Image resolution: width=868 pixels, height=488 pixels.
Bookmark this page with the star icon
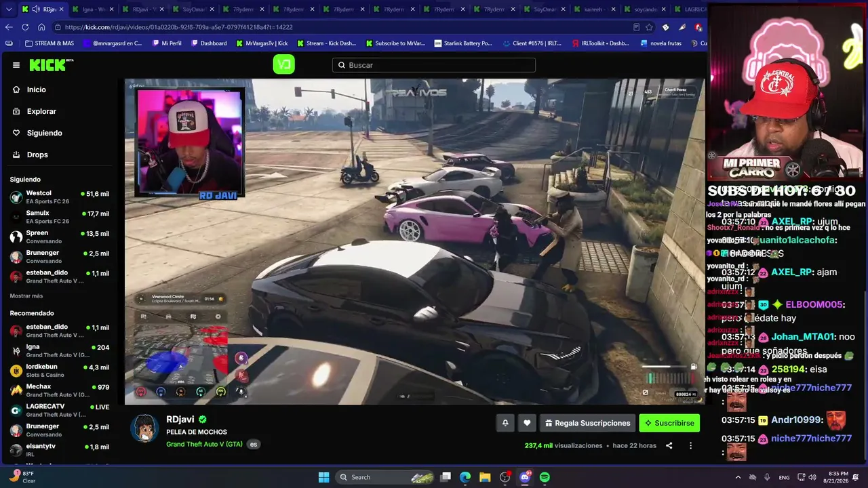649,27
